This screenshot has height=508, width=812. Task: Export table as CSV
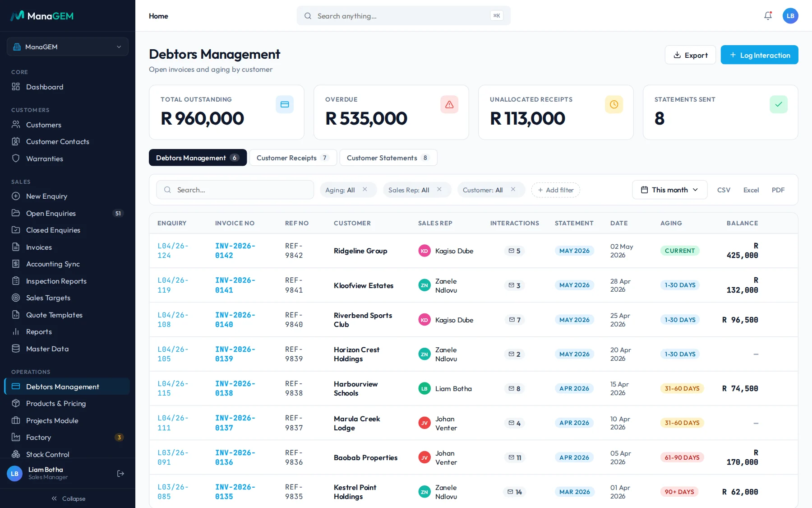[724, 190]
